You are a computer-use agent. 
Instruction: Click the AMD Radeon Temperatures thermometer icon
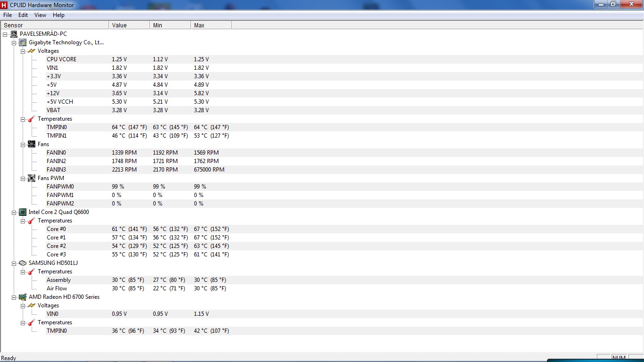(32, 322)
